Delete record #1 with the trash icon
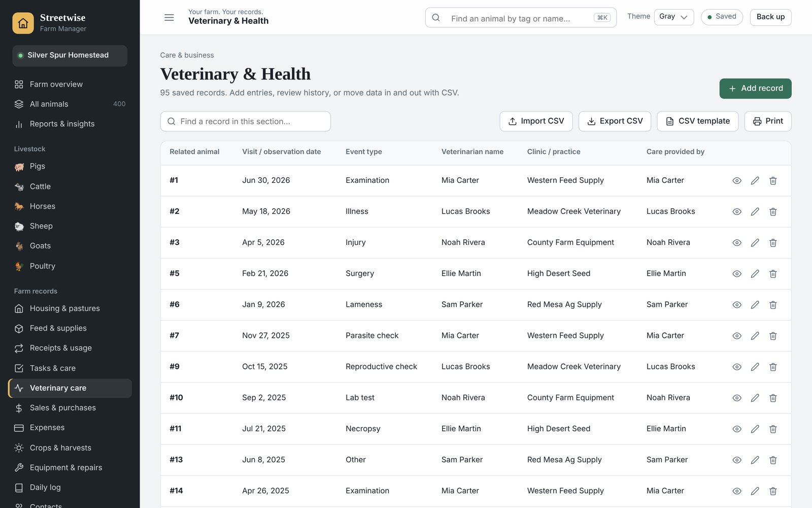Screen dimensions: 812x508 [x=773, y=180]
